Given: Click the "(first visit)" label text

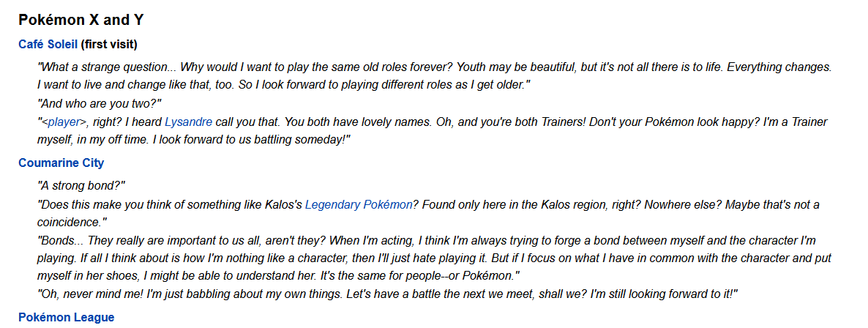Looking at the screenshot, I should tap(109, 45).
